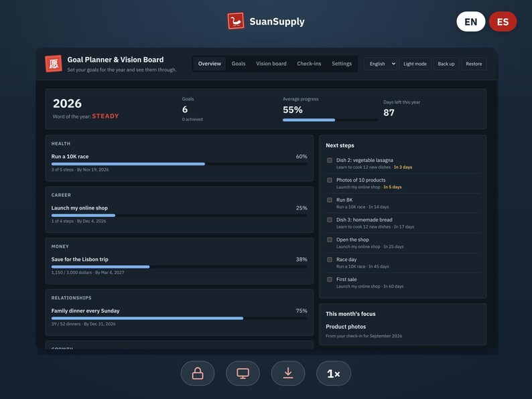Click the desktop monitor icon button

pos(243,374)
